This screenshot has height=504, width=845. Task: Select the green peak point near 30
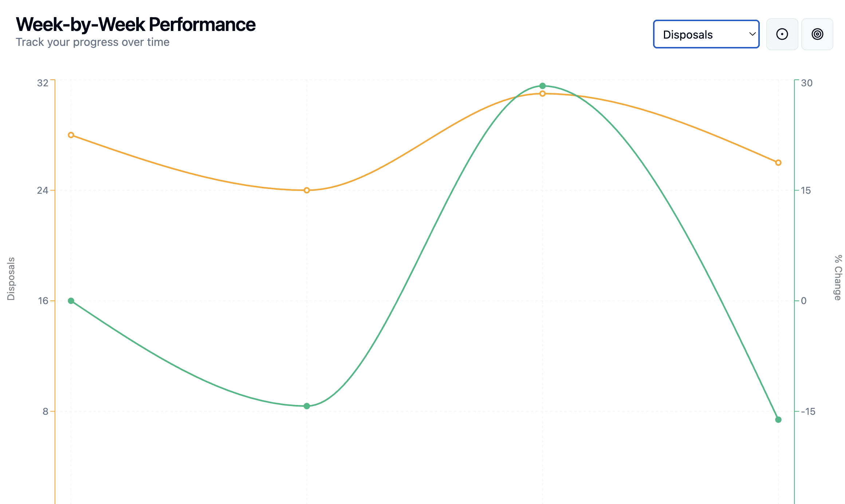(x=543, y=86)
